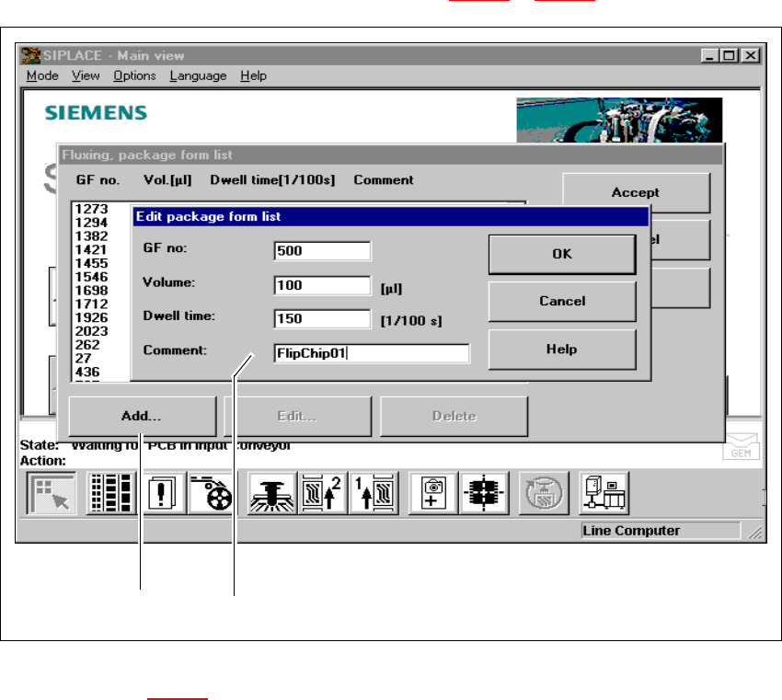Open the line computer network icon
This screenshot has width=782, height=700.
click(604, 493)
